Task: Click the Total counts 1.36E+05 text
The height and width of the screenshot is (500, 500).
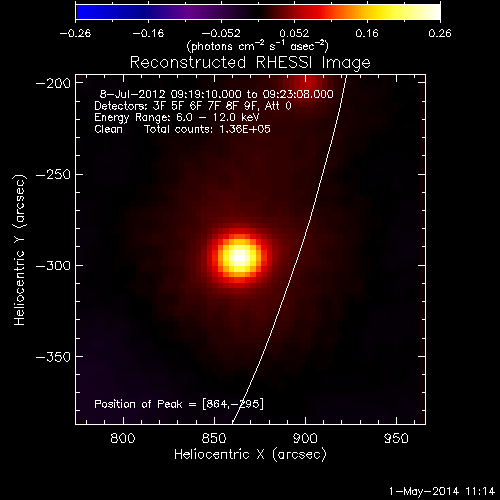Action: 207,129
